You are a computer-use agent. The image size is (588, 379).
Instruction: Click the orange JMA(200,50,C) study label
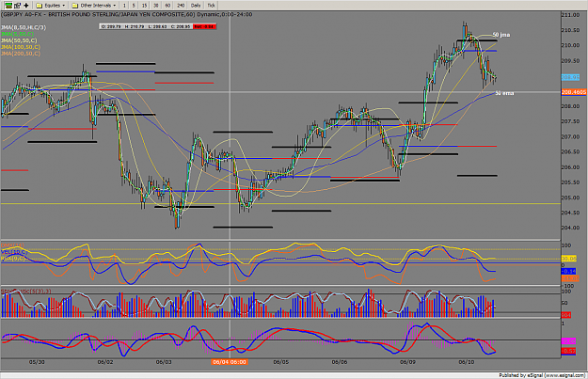coord(21,54)
